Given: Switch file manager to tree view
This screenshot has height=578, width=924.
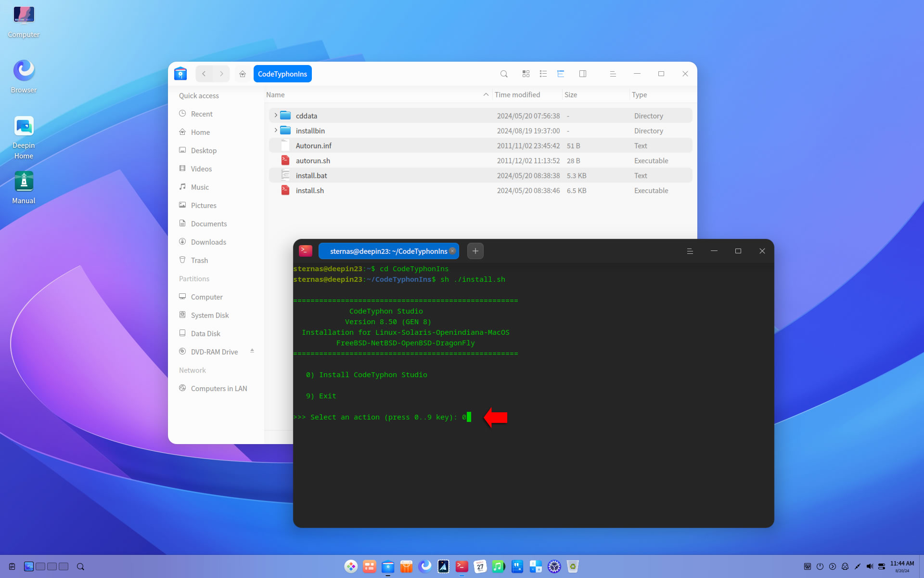Looking at the screenshot, I should click(561, 74).
